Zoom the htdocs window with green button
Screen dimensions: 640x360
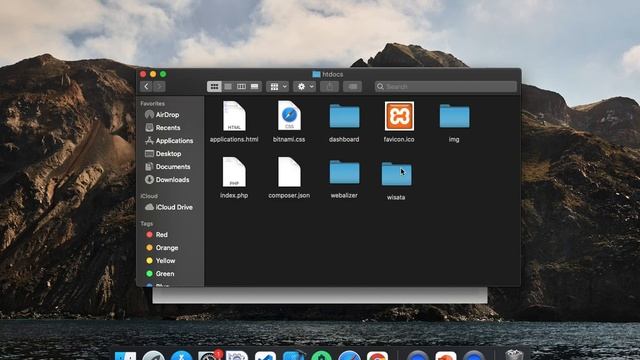(163, 74)
